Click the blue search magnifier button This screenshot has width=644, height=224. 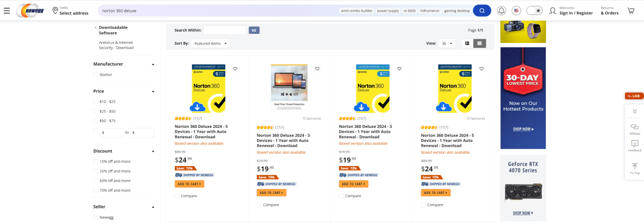482,11
